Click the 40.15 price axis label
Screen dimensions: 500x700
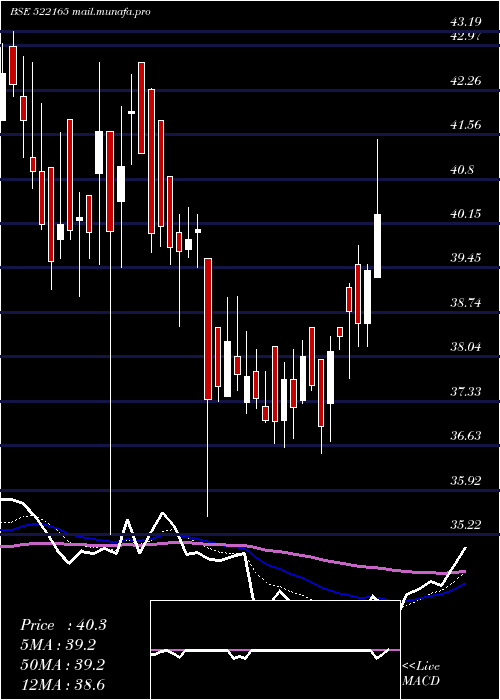click(466, 213)
